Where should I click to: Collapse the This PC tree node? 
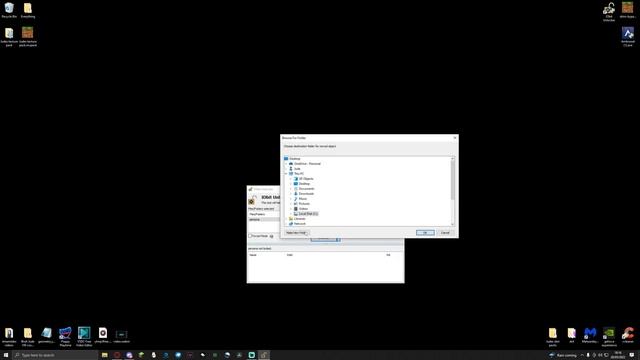click(x=286, y=173)
